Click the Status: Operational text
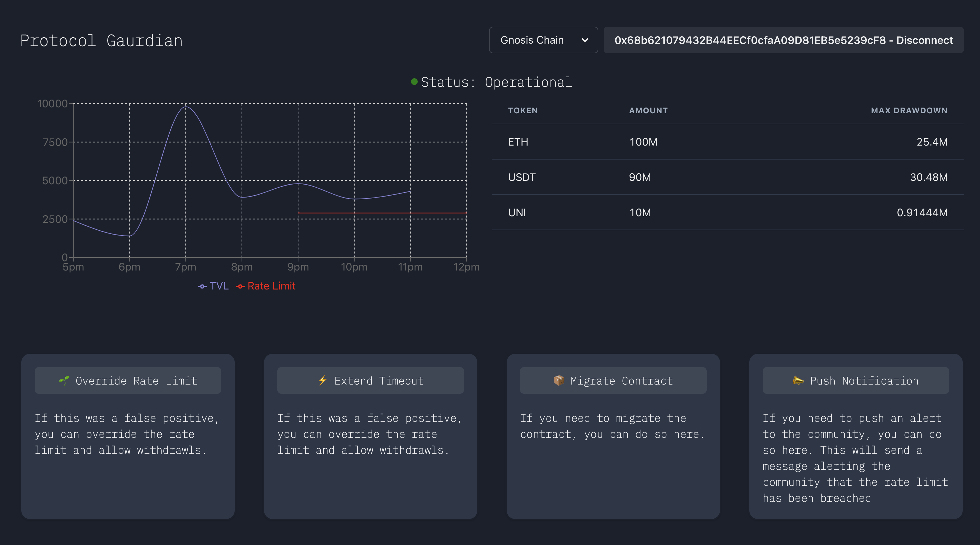This screenshot has height=545, width=980. coord(496,82)
